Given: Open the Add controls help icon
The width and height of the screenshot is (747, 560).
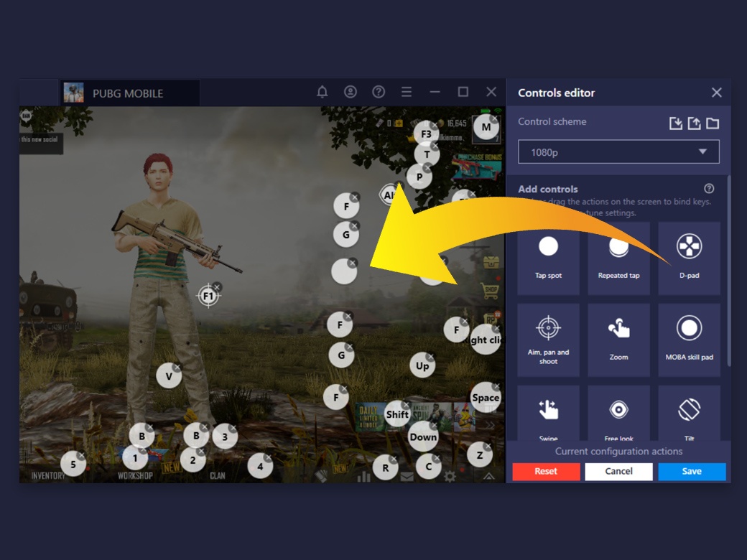Looking at the screenshot, I should [709, 189].
